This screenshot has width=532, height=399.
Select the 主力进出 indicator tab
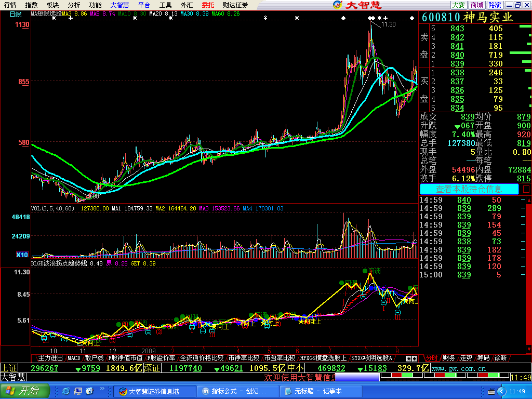(x=50, y=358)
